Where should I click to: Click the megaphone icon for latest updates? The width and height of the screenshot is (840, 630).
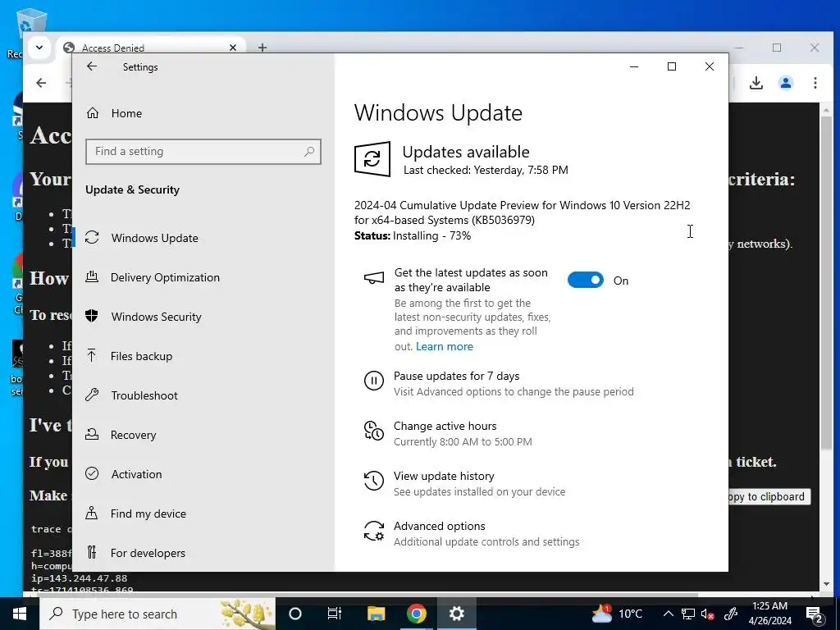click(374, 278)
